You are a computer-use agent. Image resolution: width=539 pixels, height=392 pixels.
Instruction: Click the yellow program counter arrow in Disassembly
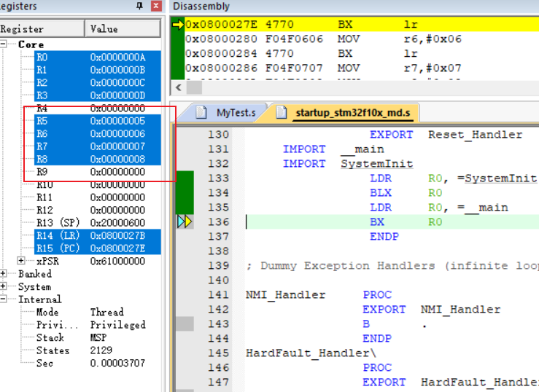(x=178, y=24)
